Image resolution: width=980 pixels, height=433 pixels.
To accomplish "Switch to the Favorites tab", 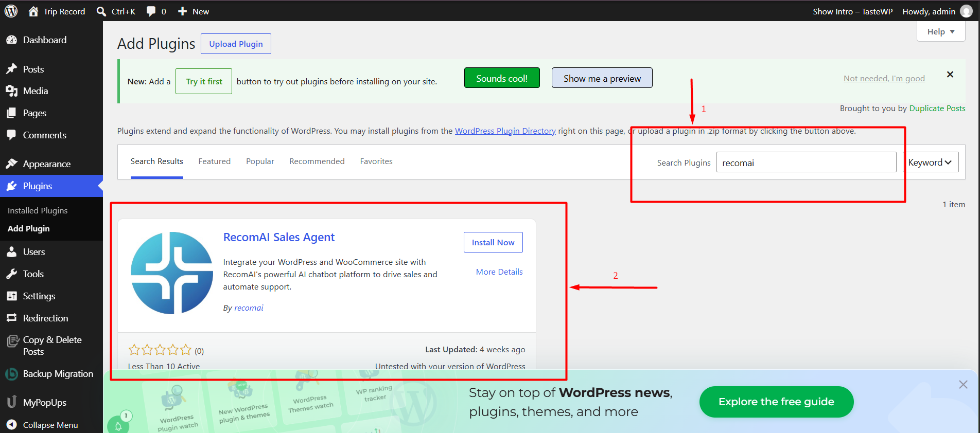I will click(376, 161).
